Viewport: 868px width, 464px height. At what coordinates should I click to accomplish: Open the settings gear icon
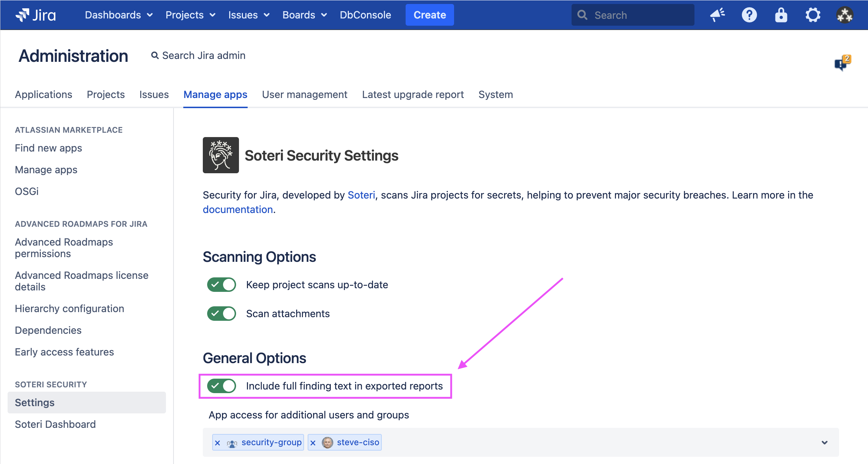point(813,15)
